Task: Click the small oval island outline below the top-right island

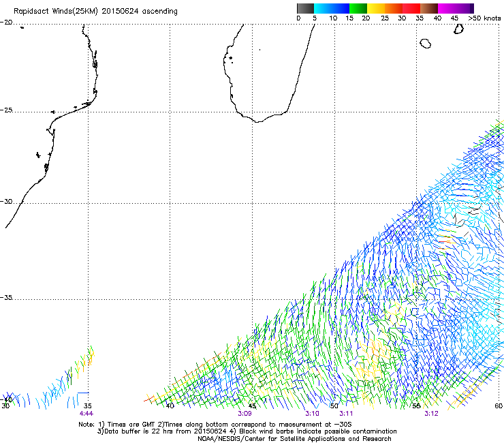Action: (x=425, y=44)
